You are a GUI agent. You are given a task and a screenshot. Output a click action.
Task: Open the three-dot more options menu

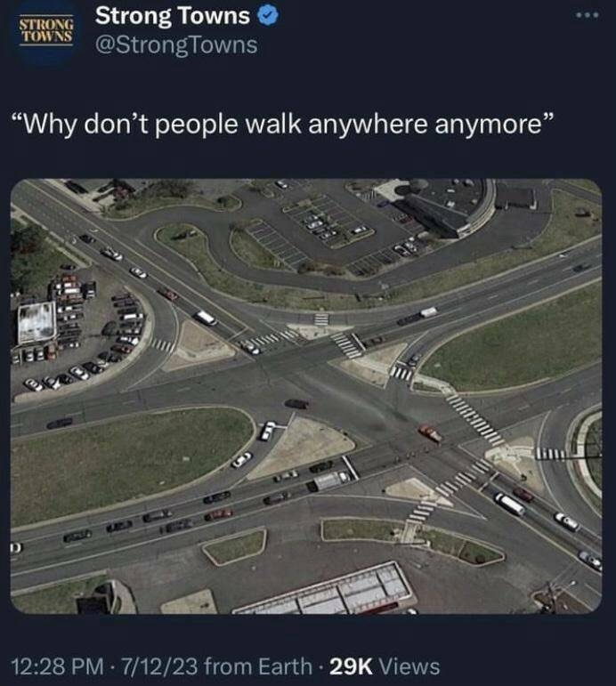click(x=588, y=15)
